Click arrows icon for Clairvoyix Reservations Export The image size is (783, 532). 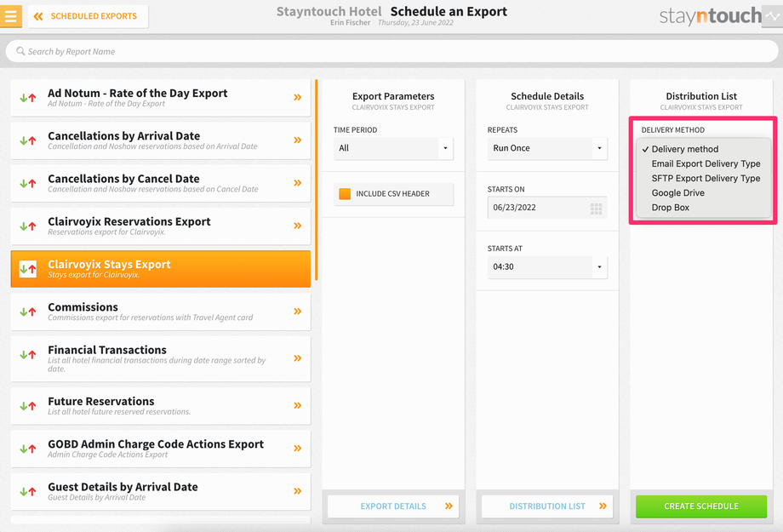point(28,226)
